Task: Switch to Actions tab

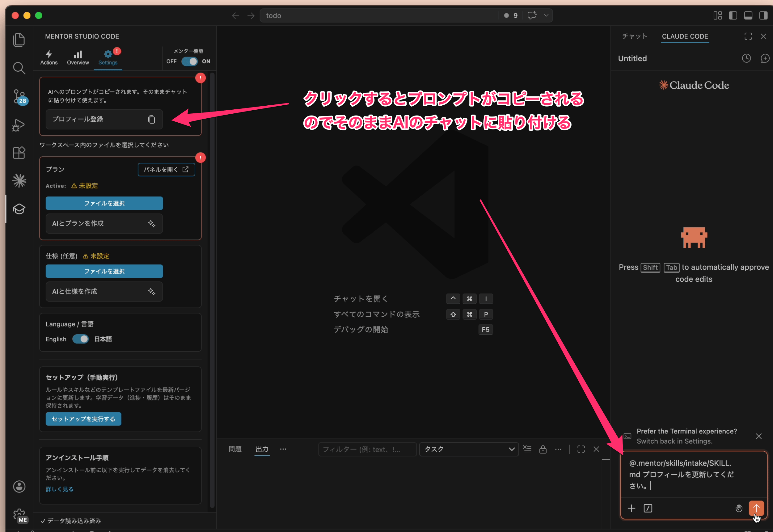Action: [x=49, y=58]
